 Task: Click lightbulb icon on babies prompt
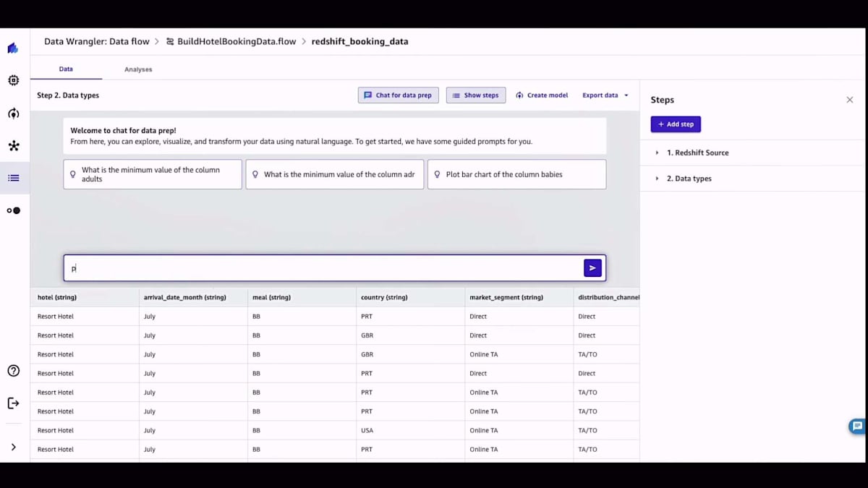click(x=437, y=174)
